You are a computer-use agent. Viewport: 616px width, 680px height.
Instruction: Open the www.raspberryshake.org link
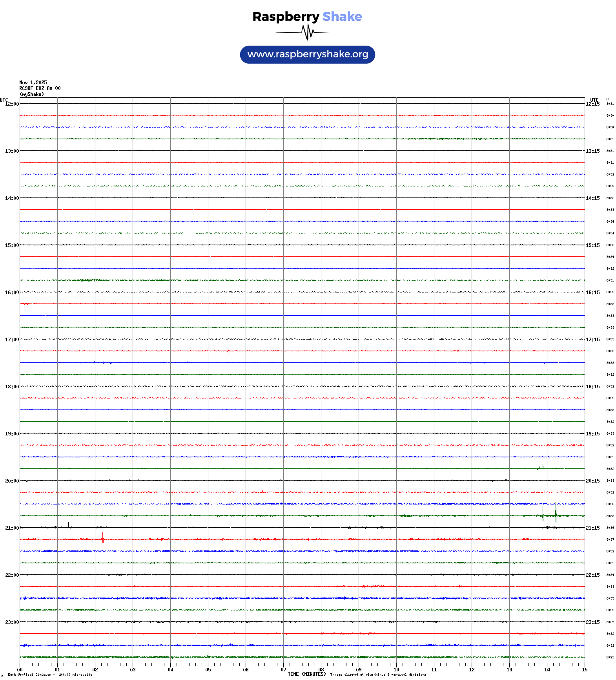[x=307, y=55]
